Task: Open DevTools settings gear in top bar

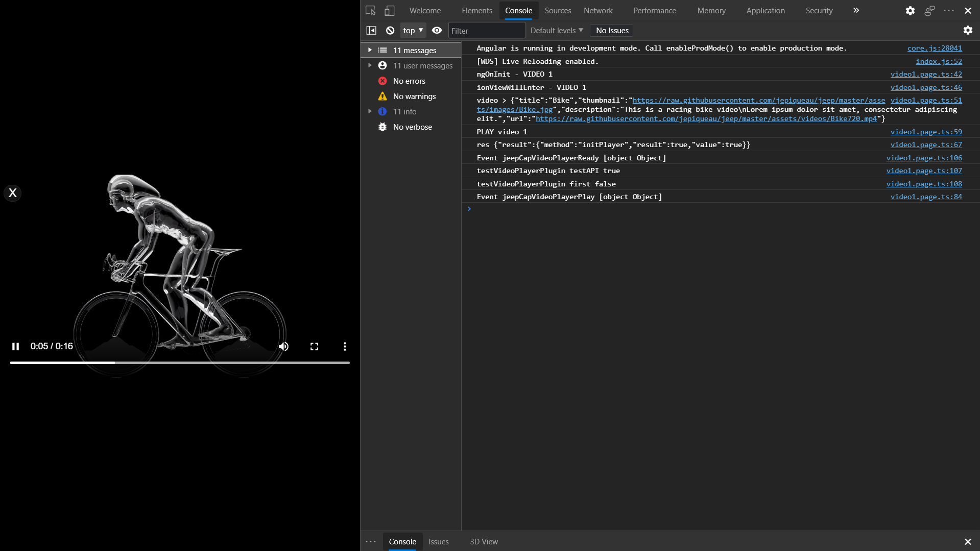Action: [x=910, y=10]
